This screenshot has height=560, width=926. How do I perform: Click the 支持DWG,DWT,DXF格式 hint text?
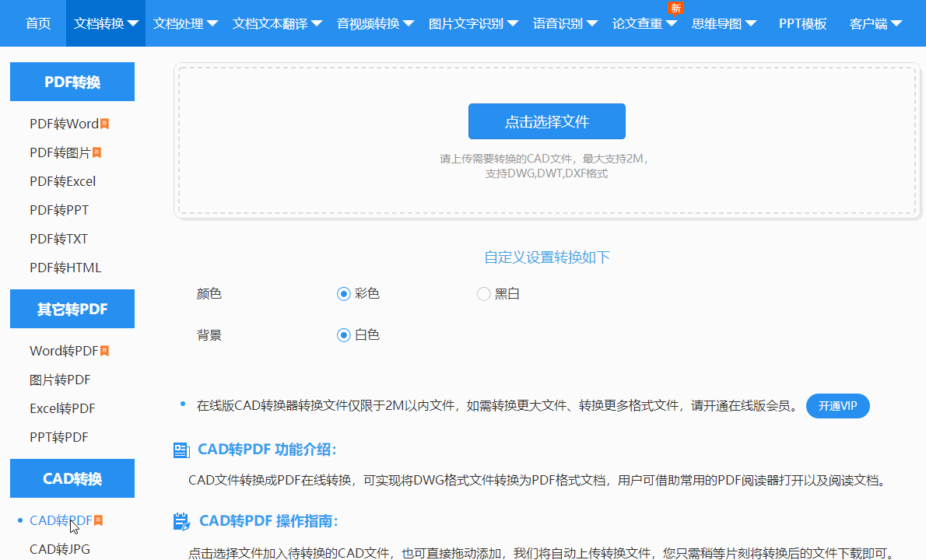pos(546,173)
